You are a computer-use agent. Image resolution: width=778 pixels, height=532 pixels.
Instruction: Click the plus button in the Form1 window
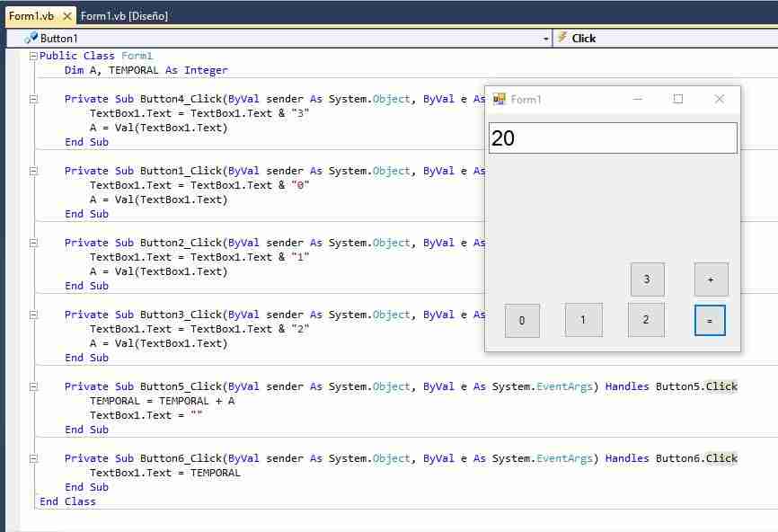pyautogui.click(x=711, y=279)
